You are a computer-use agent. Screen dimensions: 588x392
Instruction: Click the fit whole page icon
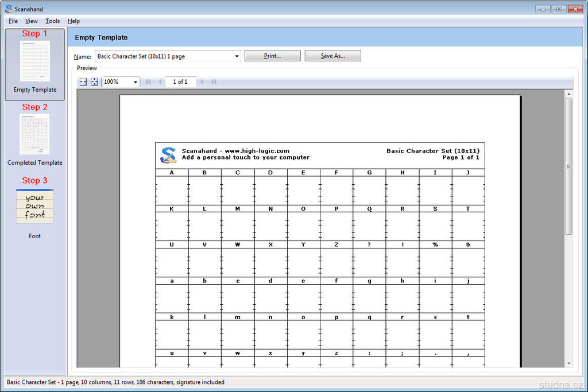[95, 82]
